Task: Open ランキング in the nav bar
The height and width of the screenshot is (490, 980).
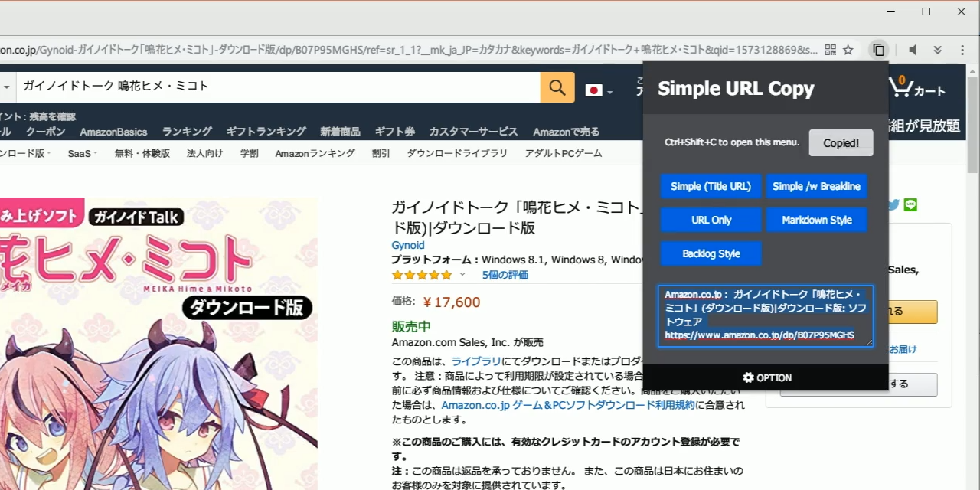Action: (187, 132)
